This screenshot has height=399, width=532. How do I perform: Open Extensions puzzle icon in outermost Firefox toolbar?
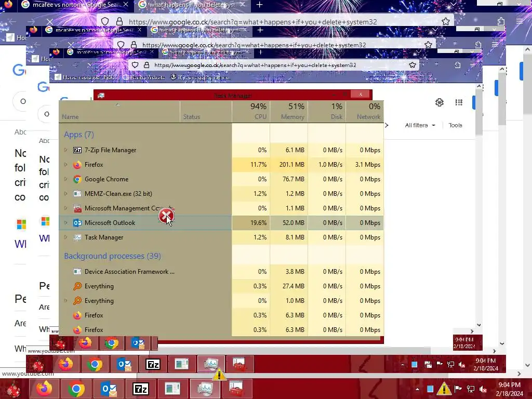pos(501,22)
